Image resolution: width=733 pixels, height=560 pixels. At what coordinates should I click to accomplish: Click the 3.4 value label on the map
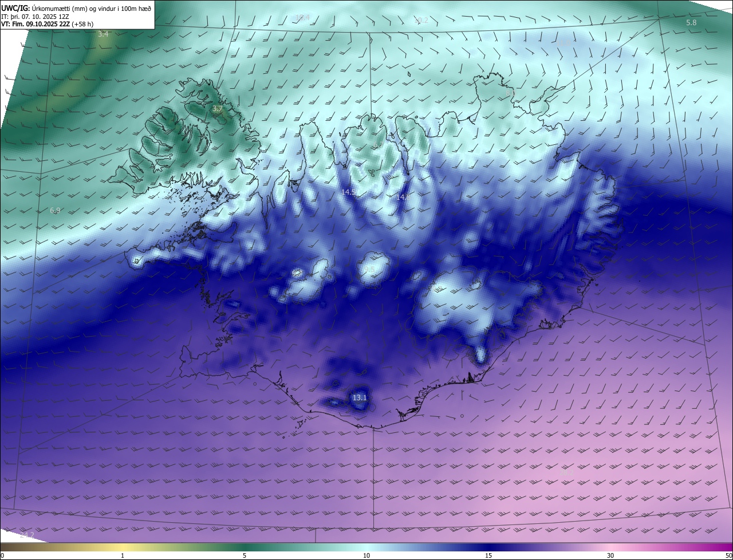[x=103, y=34]
